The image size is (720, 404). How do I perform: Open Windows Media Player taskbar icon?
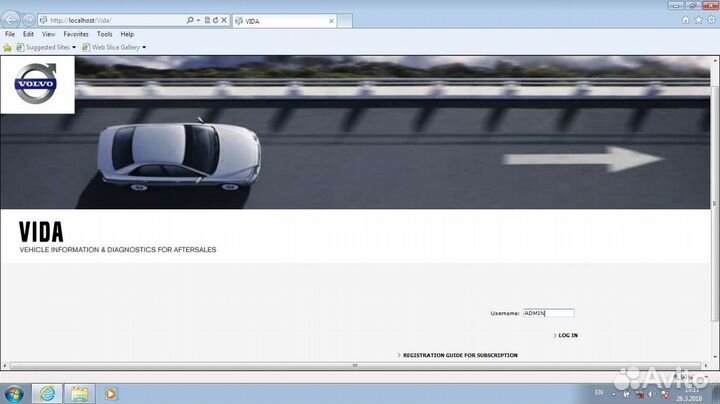(111, 394)
